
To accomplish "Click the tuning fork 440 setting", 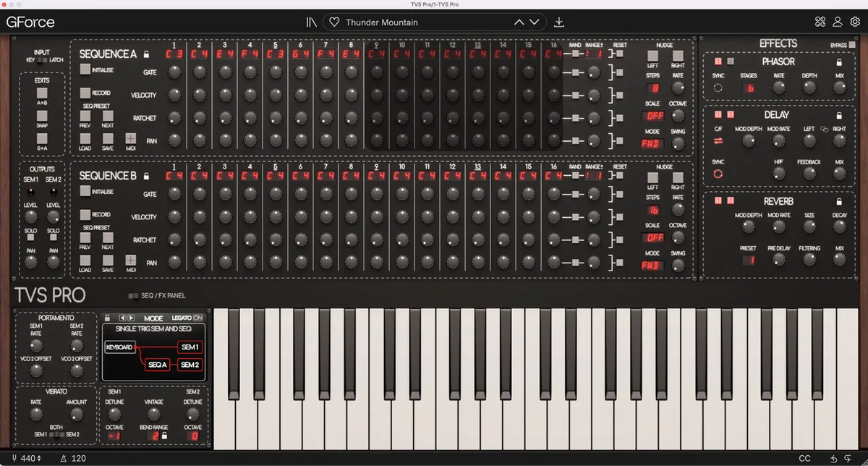I will pyautogui.click(x=27, y=459).
